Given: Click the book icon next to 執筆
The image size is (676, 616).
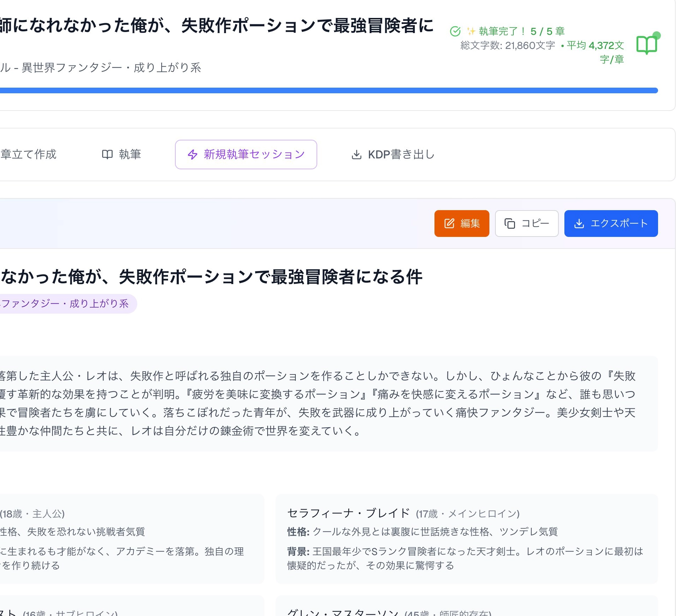Looking at the screenshot, I should [x=107, y=154].
